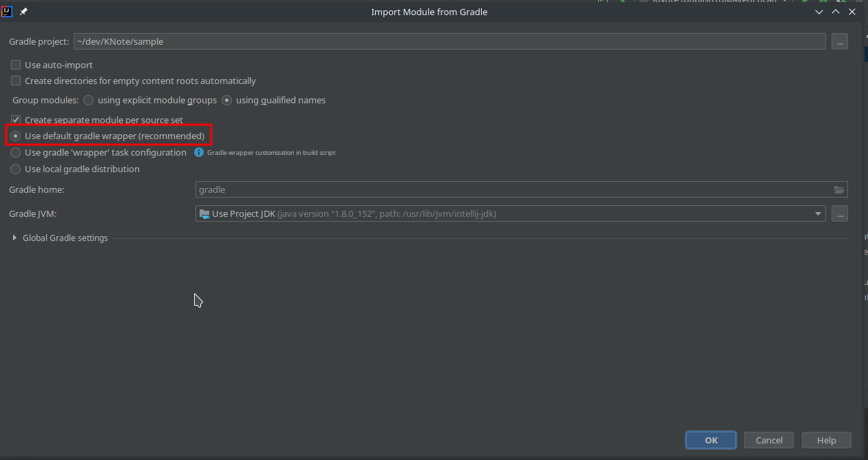The width and height of the screenshot is (868, 460).
Task: Expand Global Gradle settings section
Action: tap(14, 238)
